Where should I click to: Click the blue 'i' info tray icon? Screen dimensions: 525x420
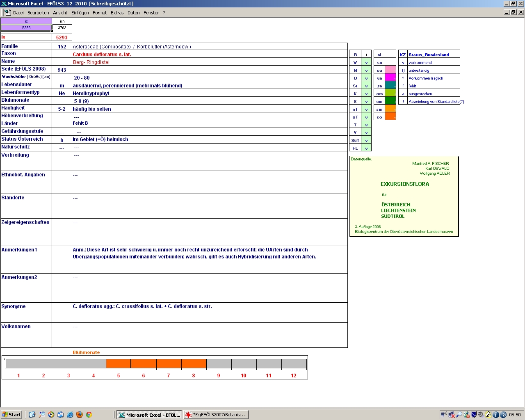(495, 415)
